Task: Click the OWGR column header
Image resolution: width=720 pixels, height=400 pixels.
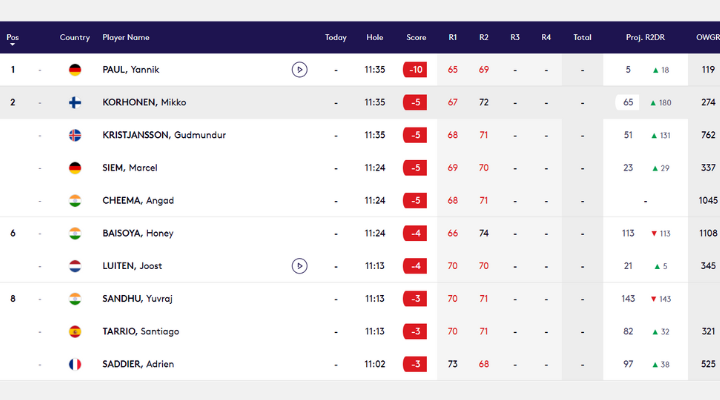Action: click(x=707, y=38)
